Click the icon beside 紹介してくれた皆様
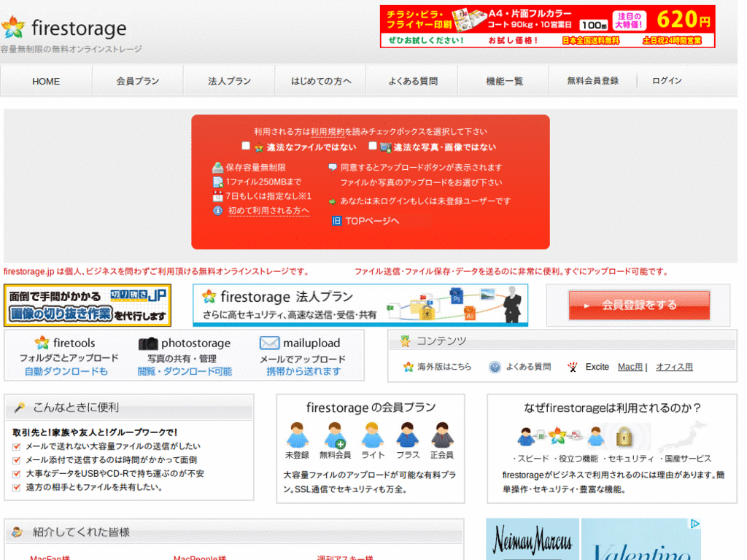Screen dimensions: 747x560 tap(18, 532)
